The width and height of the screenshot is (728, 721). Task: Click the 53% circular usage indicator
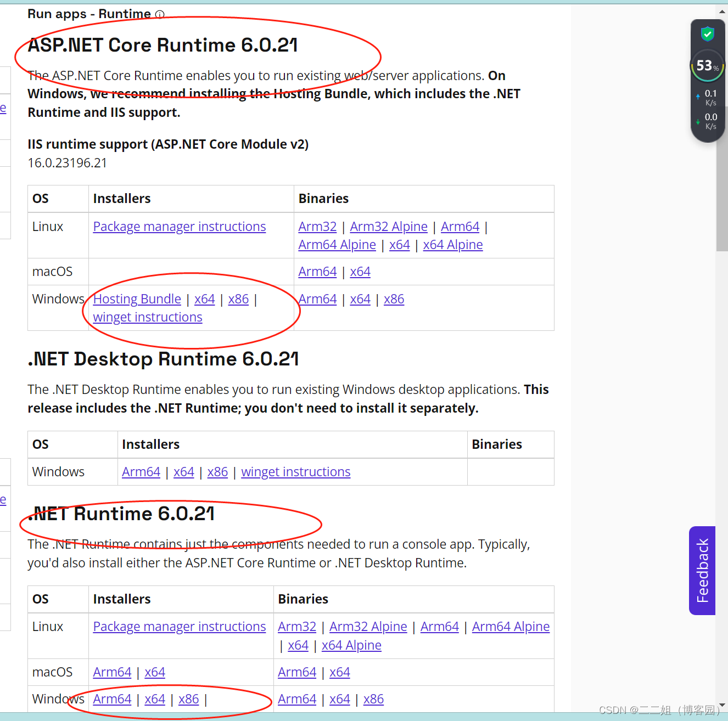click(708, 66)
